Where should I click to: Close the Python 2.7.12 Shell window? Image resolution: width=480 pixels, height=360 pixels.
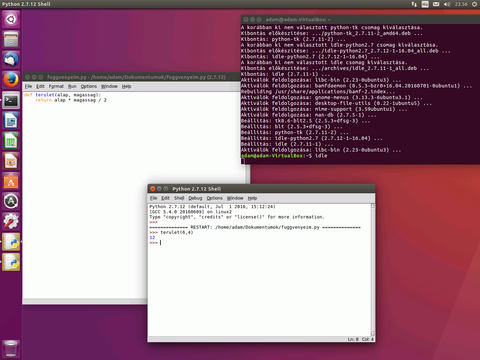(153, 189)
